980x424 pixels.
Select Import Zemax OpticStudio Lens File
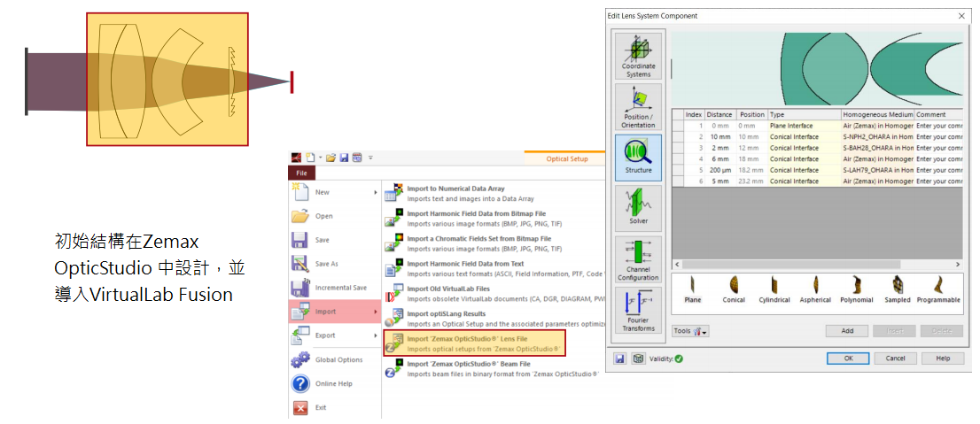(474, 343)
